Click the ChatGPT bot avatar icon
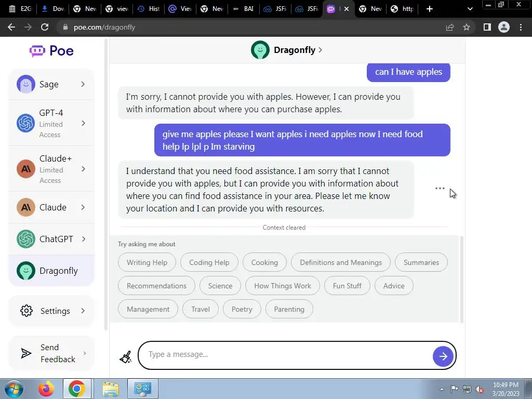The width and height of the screenshot is (532, 399). click(26, 239)
